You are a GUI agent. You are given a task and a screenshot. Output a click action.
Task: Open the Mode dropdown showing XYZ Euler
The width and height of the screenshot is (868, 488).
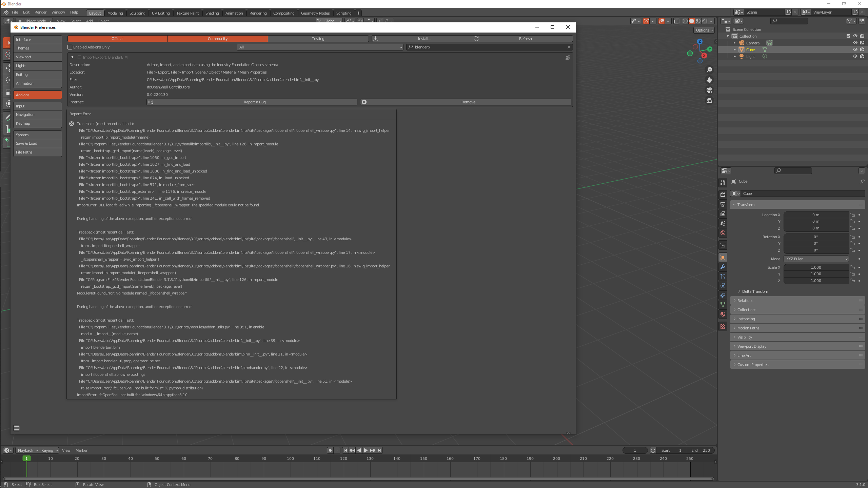816,259
